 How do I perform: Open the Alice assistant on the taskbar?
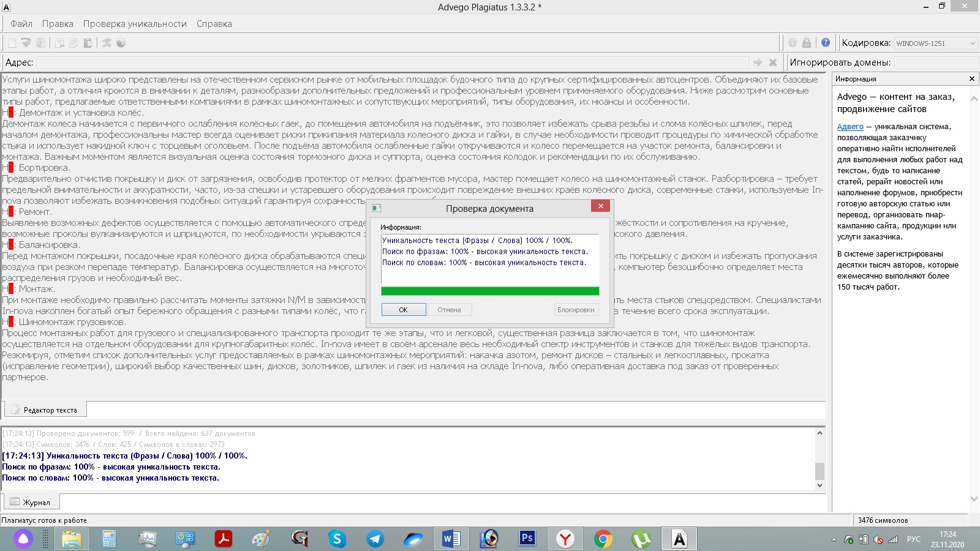tap(23, 539)
